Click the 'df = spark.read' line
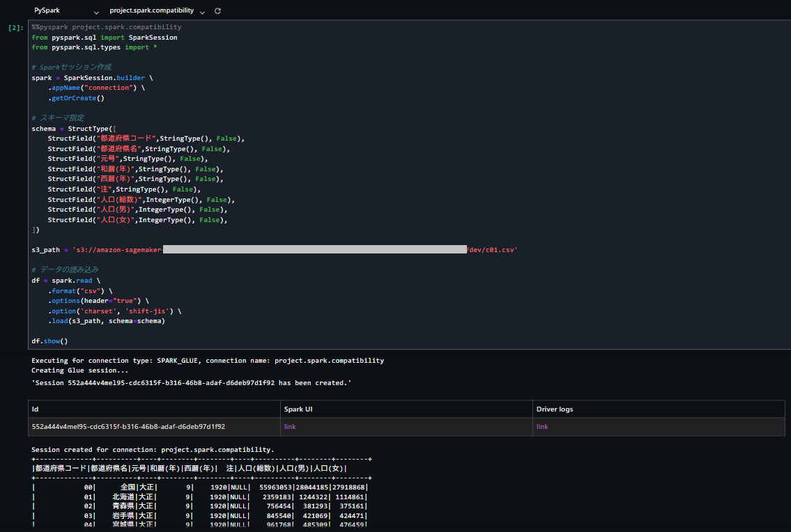 (66, 281)
